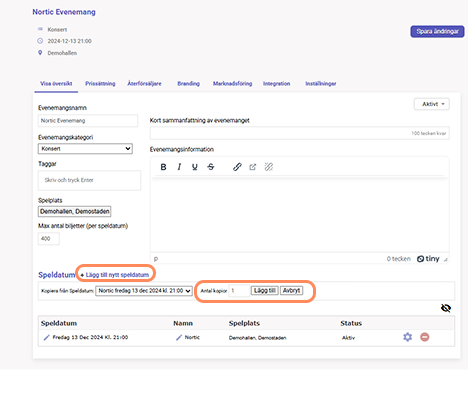Click the red remove icon in the Nortic row
This screenshot has height=399, width=475.
coord(425,337)
